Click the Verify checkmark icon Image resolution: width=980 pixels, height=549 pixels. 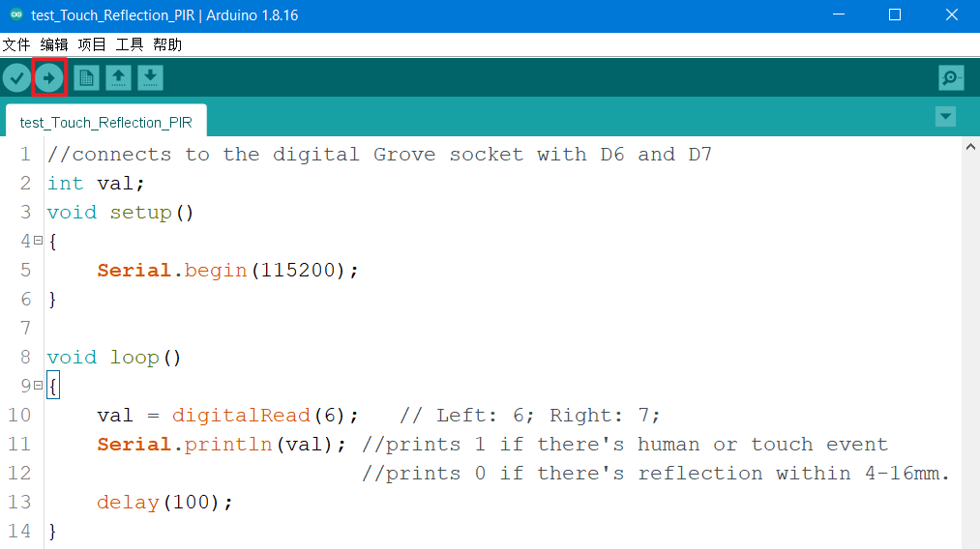pyautogui.click(x=16, y=78)
